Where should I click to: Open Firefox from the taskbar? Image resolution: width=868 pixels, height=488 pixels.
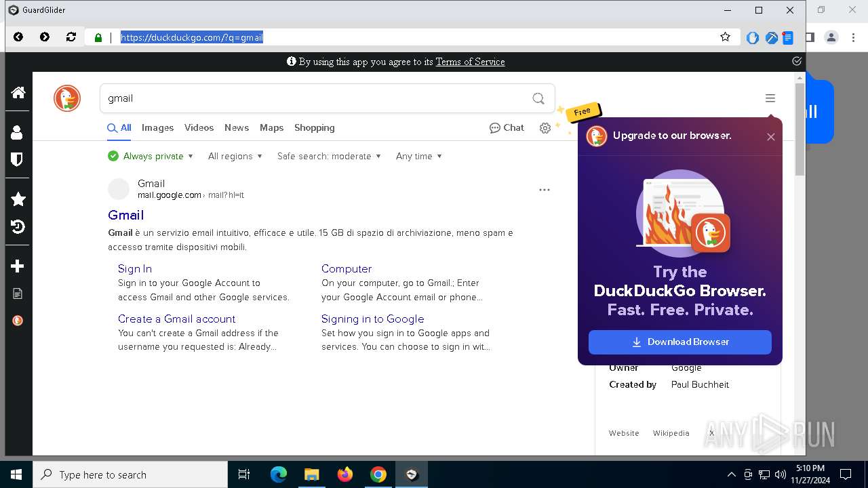tap(345, 474)
